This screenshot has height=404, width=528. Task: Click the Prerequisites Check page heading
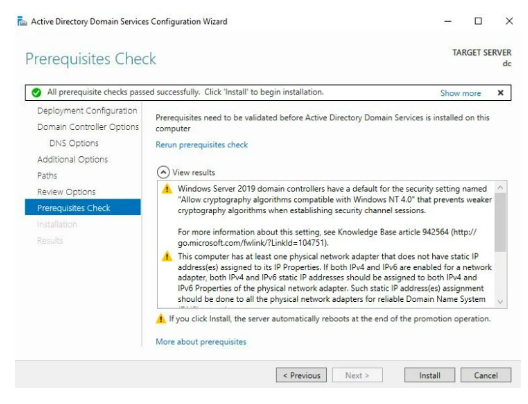coord(91,59)
